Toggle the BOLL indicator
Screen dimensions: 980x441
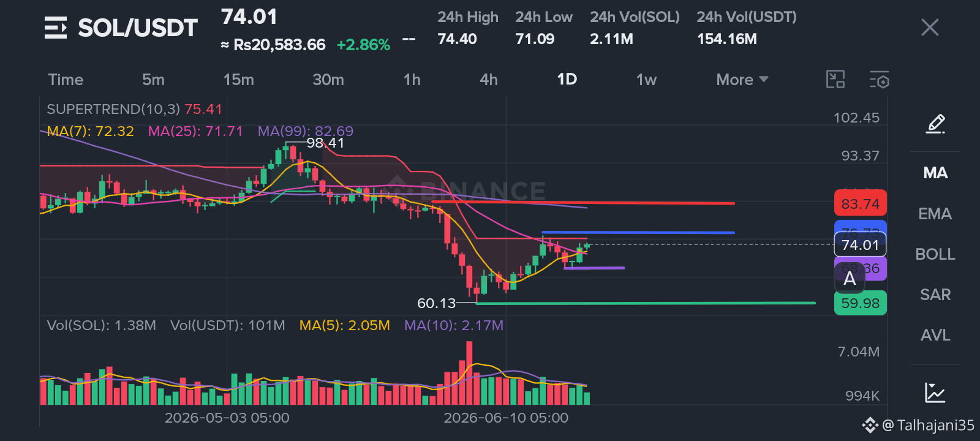coord(935,254)
